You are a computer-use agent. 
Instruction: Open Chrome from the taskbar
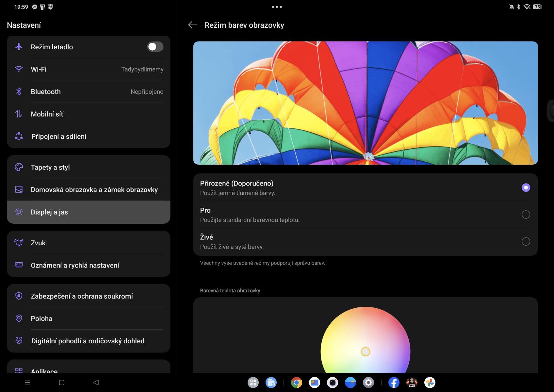(296, 382)
